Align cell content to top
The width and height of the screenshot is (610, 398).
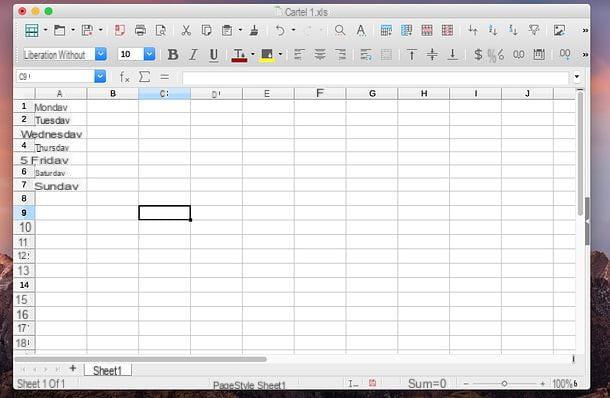click(412, 54)
